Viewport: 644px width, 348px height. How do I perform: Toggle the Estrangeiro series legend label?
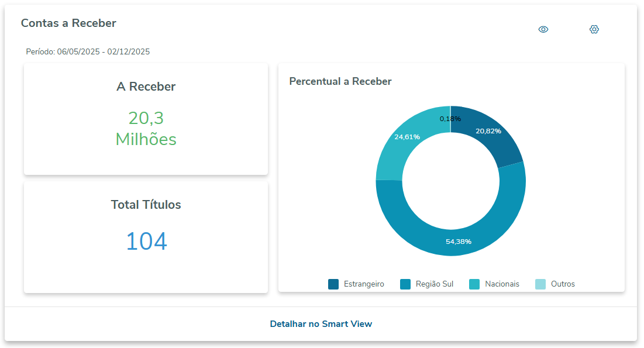point(364,284)
